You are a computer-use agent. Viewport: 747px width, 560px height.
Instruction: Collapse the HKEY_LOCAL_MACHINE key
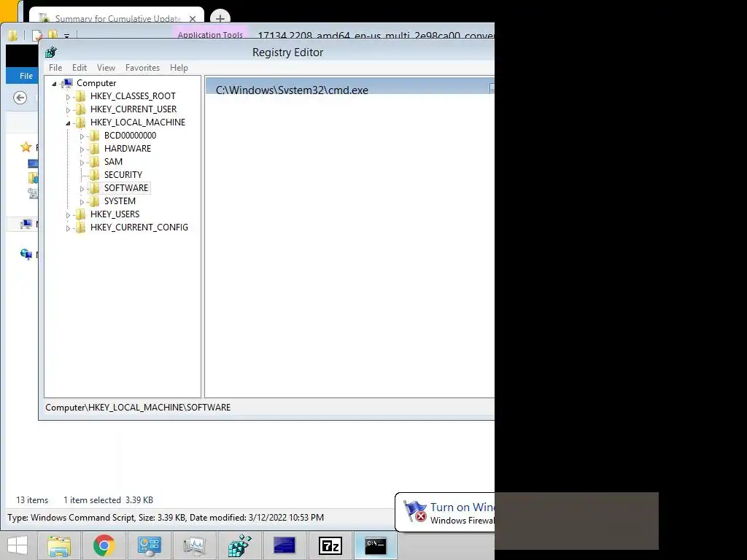click(68, 123)
